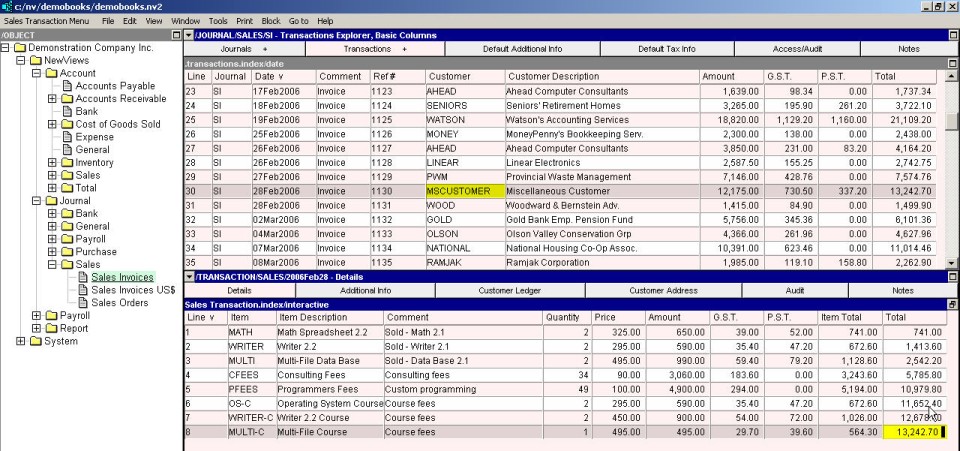Open the Journal/Sales/SI panel dropdown arrow
The width and height of the screenshot is (960, 451).
(190, 35)
